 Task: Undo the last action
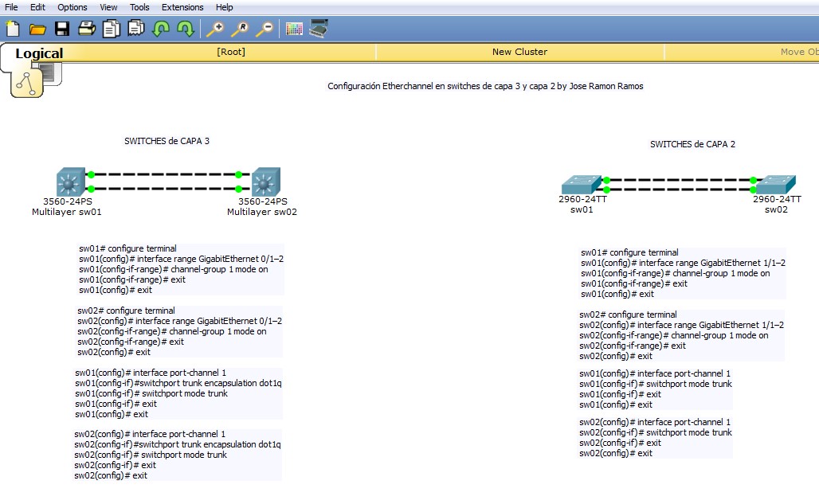pos(159,27)
